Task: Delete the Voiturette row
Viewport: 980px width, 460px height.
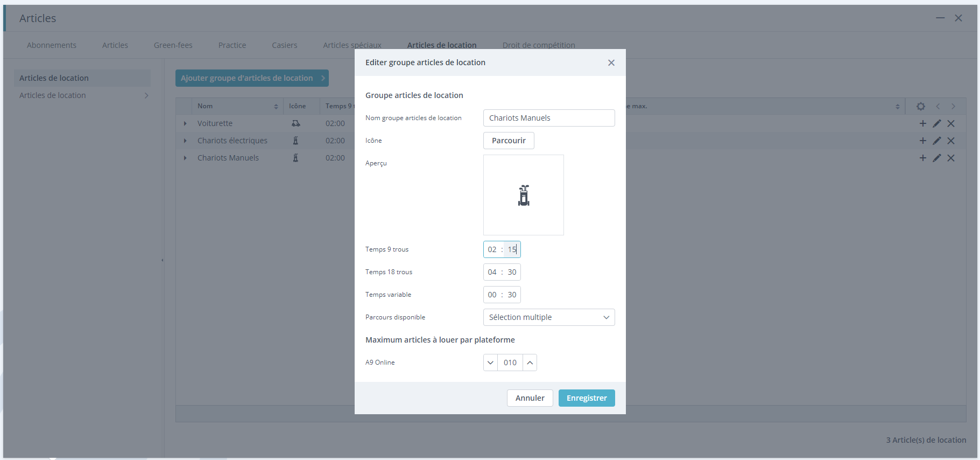Action: (x=951, y=123)
